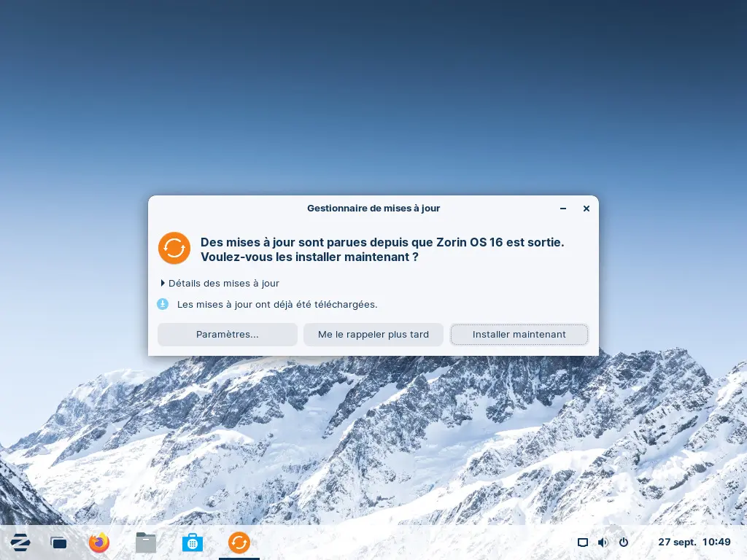Click the Gestionnaire de mises à jour title bar
Image resolution: width=747 pixels, height=560 pixels.
(x=373, y=209)
